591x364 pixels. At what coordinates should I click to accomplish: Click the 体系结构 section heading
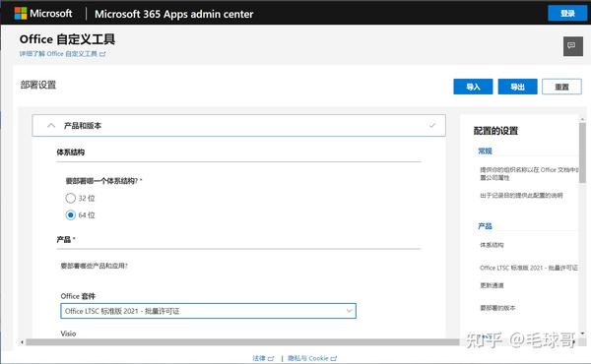(71, 152)
